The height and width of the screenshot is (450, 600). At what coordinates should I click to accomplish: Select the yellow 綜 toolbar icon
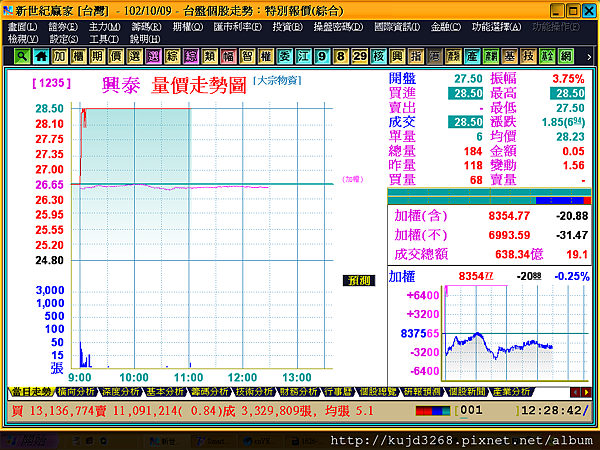172,56
